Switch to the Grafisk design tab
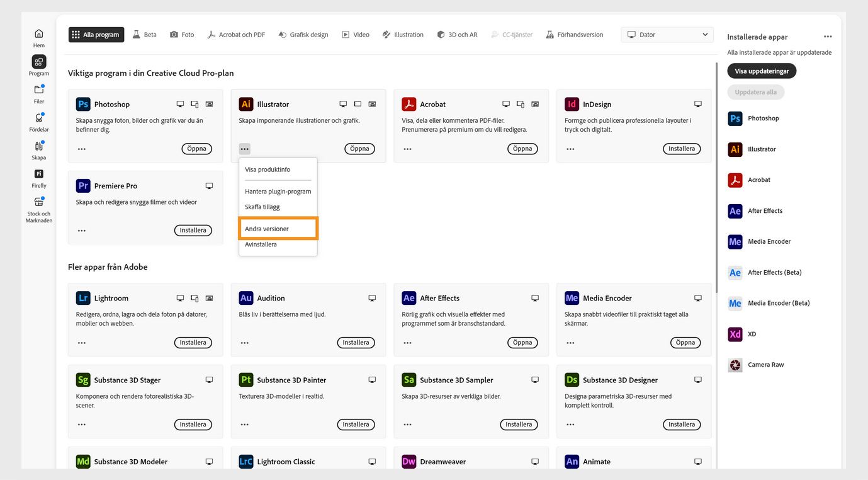This screenshot has width=868, height=480. pyautogui.click(x=303, y=35)
